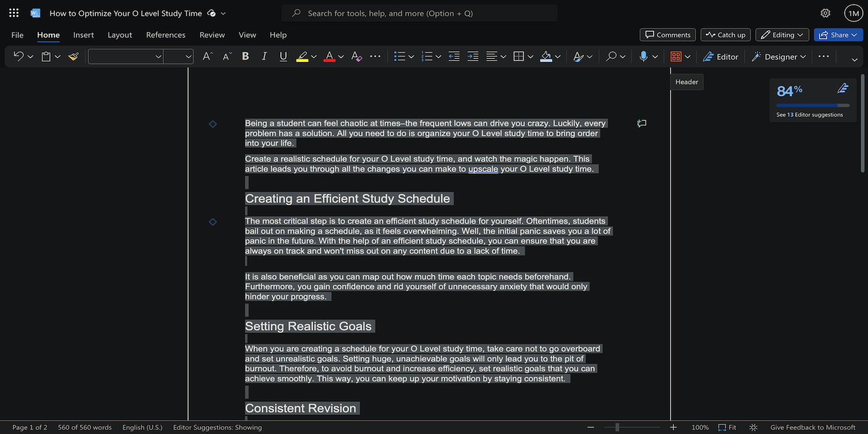Image resolution: width=868 pixels, height=434 pixels.
Task: Start Dictate with the microphone icon
Action: tap(643, 56)
